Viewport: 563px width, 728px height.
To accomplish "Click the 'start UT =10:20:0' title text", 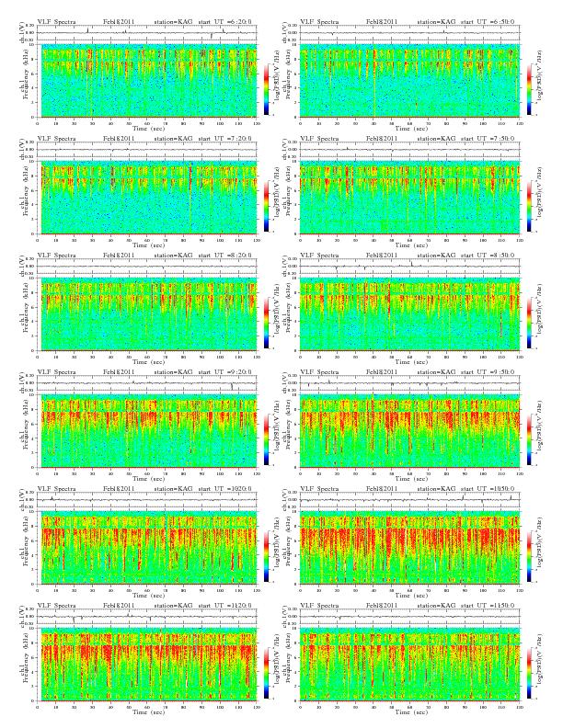I will [224, 489].
